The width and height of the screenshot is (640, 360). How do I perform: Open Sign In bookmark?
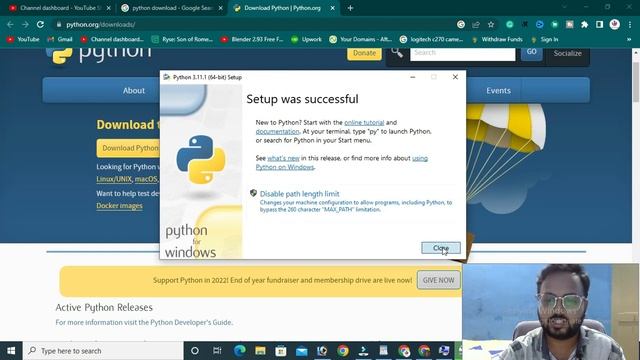pos(544,39)
